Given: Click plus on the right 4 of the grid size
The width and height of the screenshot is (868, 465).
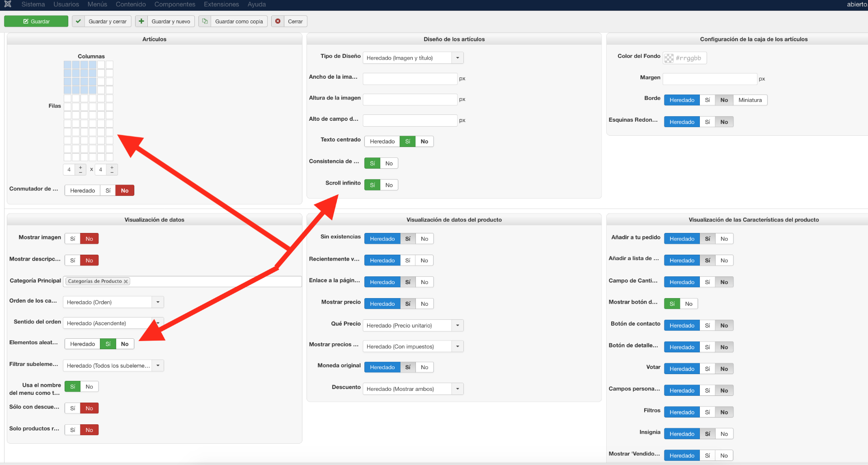Looking at the screenshot, I should (x=112, y=167).
